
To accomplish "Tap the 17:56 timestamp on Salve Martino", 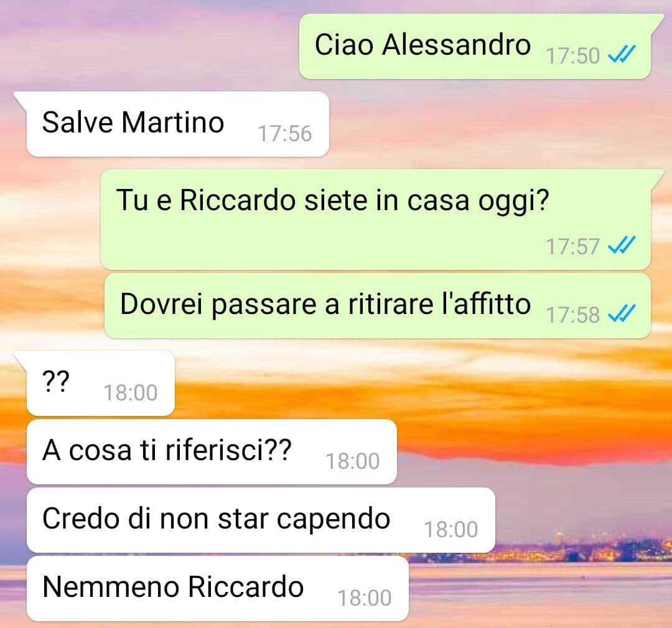I will point(284,133).
